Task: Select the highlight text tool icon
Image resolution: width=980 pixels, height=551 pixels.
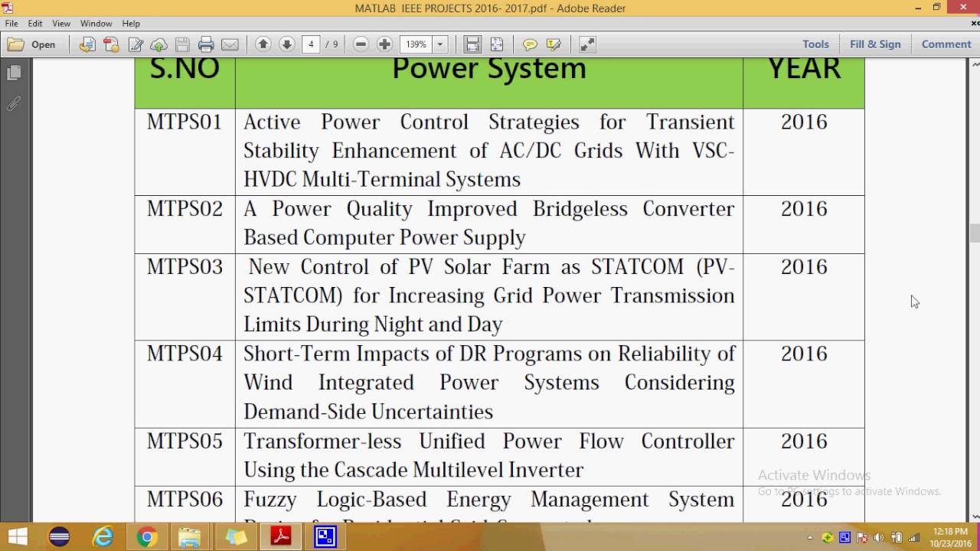Action: coord(554,44)
